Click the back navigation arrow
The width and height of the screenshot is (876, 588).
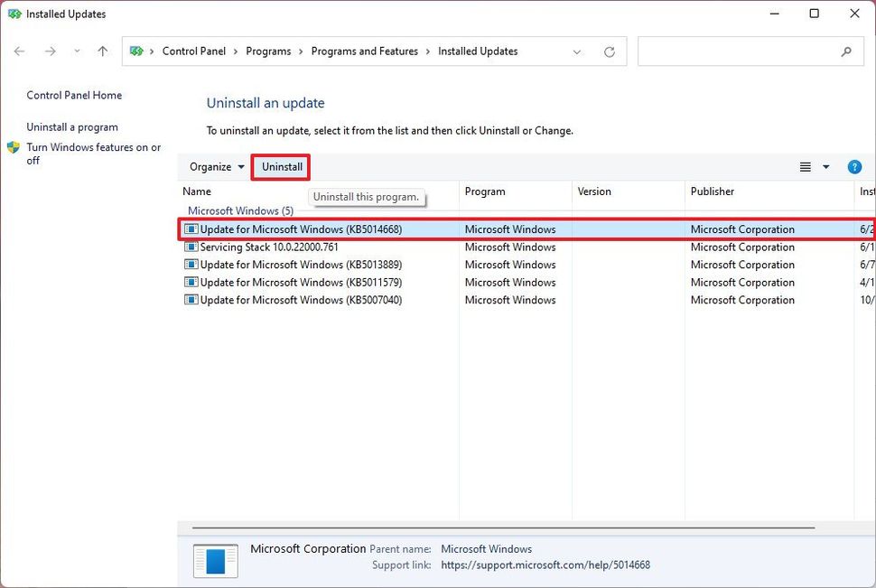[19, 51]
